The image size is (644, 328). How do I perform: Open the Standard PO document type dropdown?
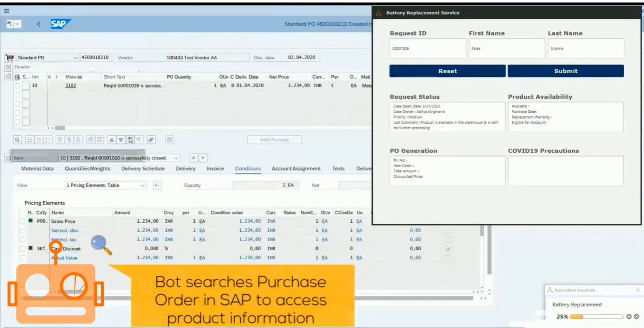click(x=75, y=58)
